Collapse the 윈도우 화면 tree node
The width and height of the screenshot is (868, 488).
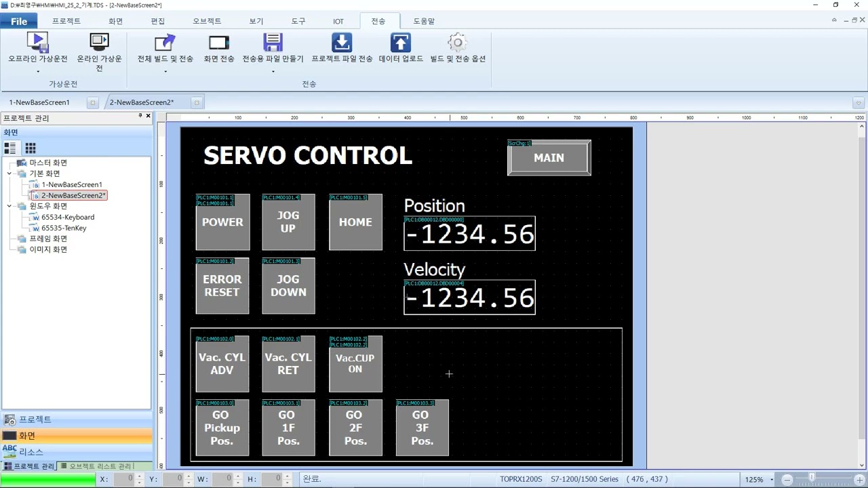point(9,206)
